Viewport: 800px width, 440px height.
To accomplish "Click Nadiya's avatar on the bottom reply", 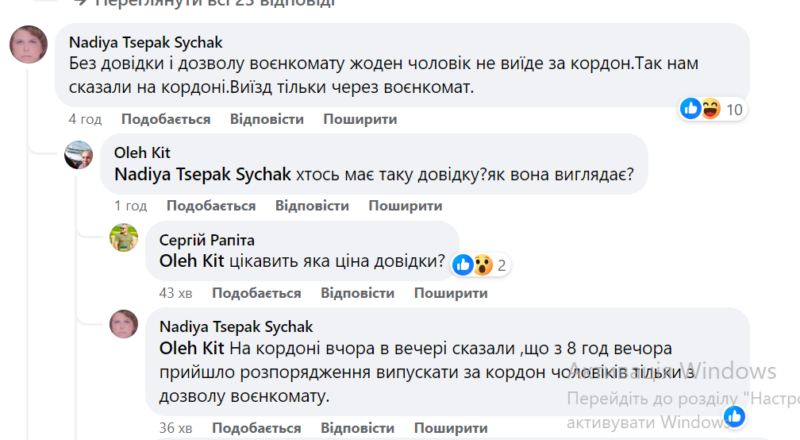I will click(x=124, y=324).
